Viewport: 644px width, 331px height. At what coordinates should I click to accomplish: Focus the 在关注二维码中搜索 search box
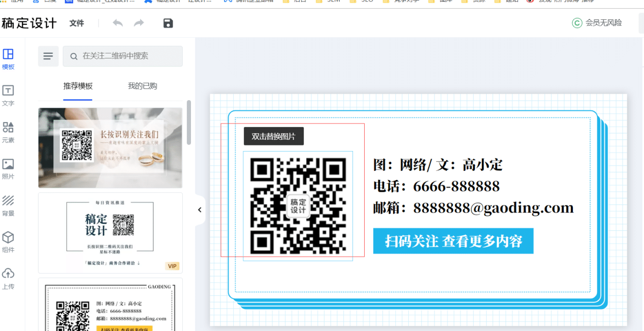point(122,56)
